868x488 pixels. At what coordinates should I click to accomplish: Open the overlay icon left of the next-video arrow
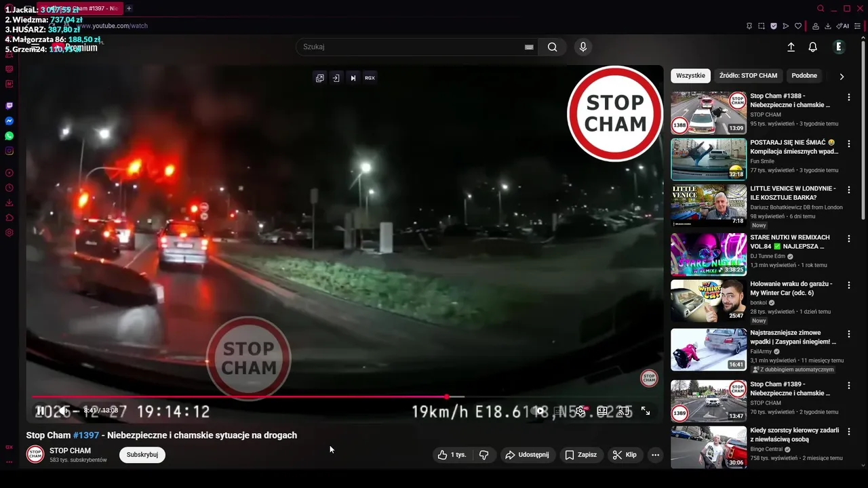point(336,78)
